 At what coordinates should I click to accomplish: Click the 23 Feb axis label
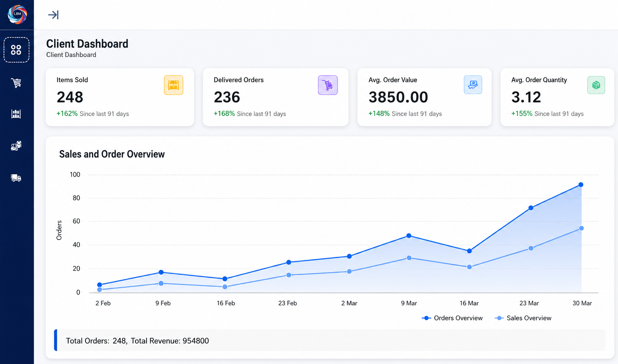coord(288,303)
